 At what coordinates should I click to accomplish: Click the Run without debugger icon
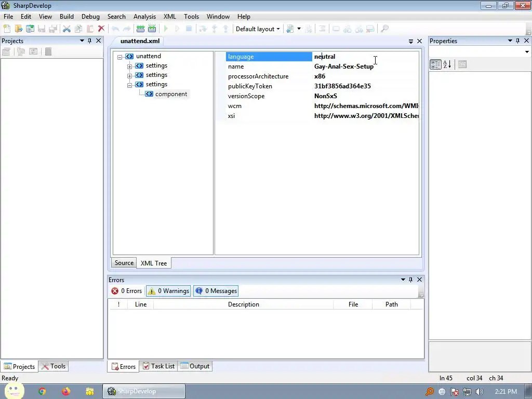178,29
